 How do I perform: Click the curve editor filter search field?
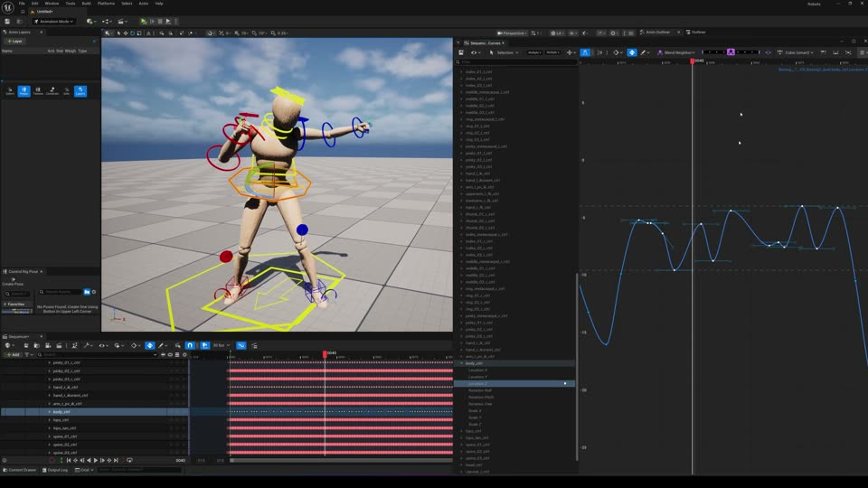516,62
